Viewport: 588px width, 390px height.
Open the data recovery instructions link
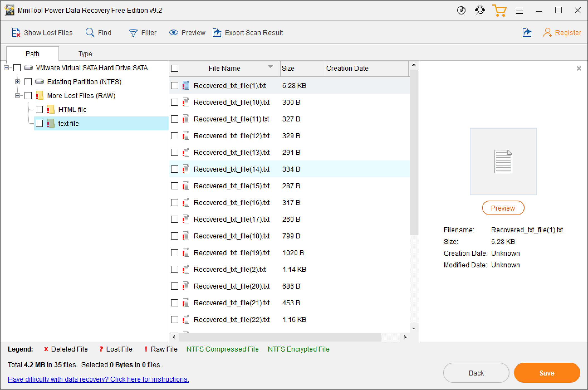tap(98, 379)
